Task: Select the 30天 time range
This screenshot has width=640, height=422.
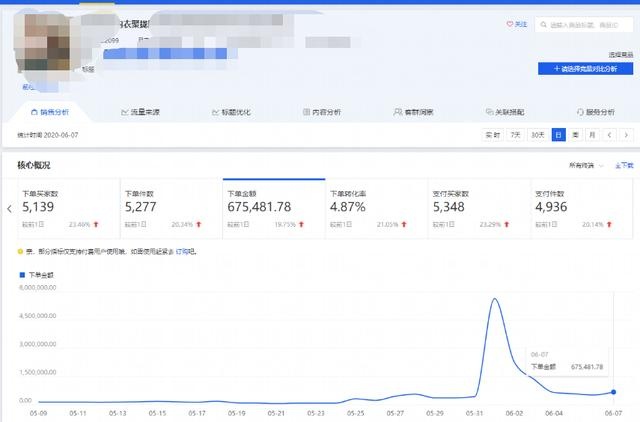Action: (538, 135)
